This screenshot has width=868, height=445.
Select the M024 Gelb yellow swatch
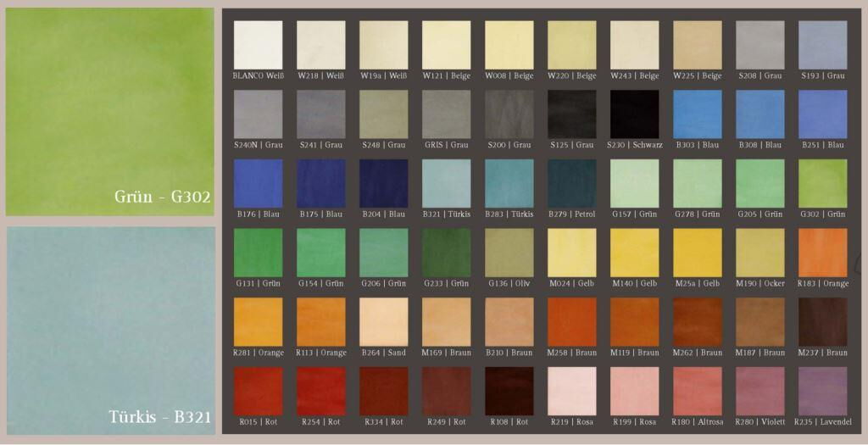click(x=571, y=253)
